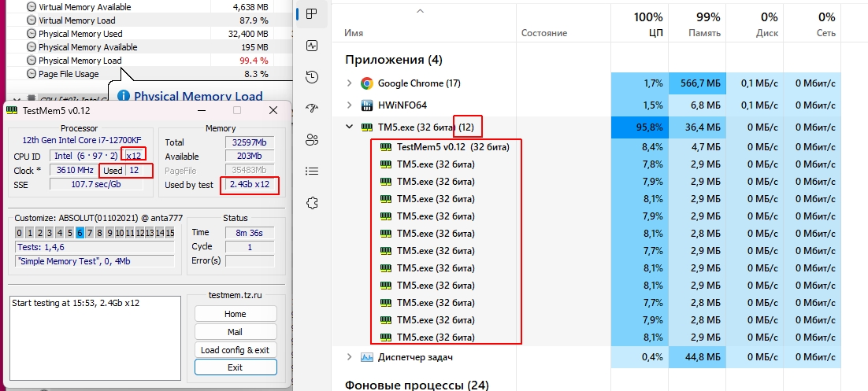Screen dimensions: 868x391
Task: Expand the HWiNFO64 process group
Action: pyautogui.click(x=349, y=105)
